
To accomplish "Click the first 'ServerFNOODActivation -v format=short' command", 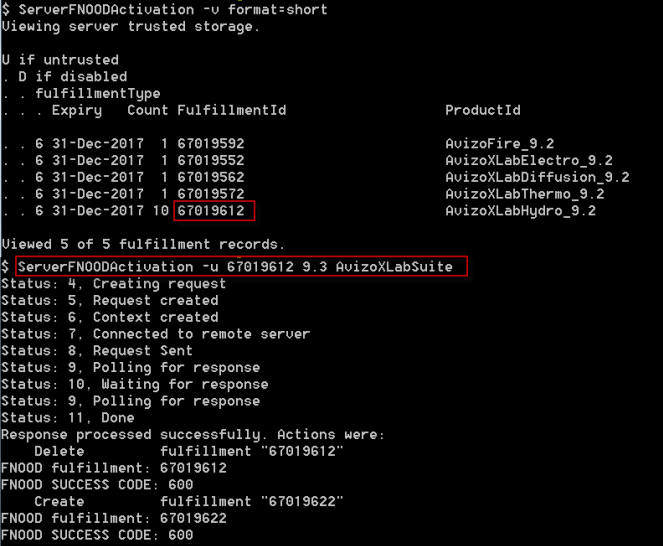I will (173, 9).
